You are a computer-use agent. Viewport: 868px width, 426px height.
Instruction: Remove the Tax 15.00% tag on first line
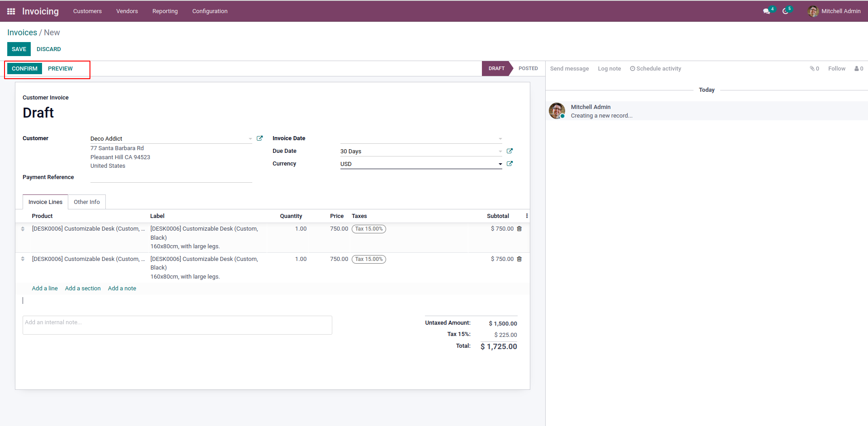[x=369, y=229]
